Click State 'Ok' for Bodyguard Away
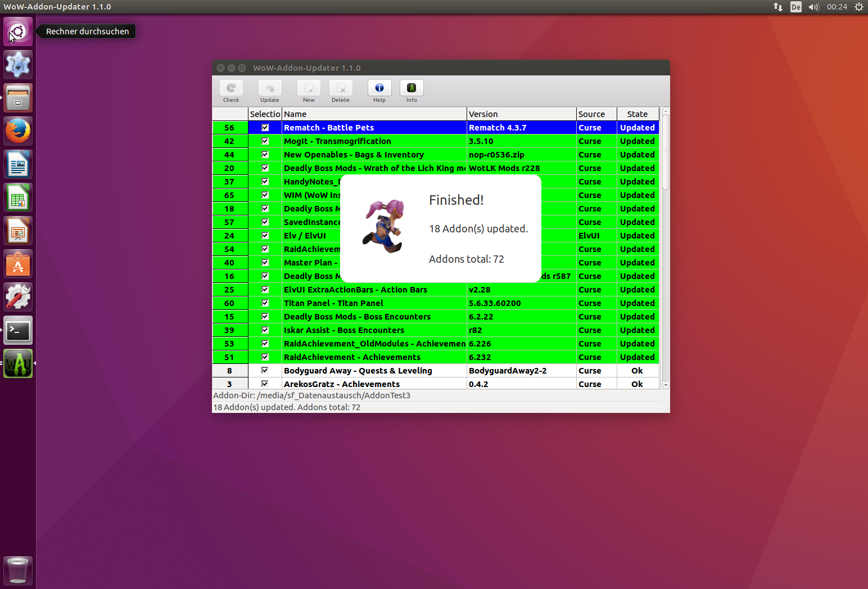 tap(638, 371)
